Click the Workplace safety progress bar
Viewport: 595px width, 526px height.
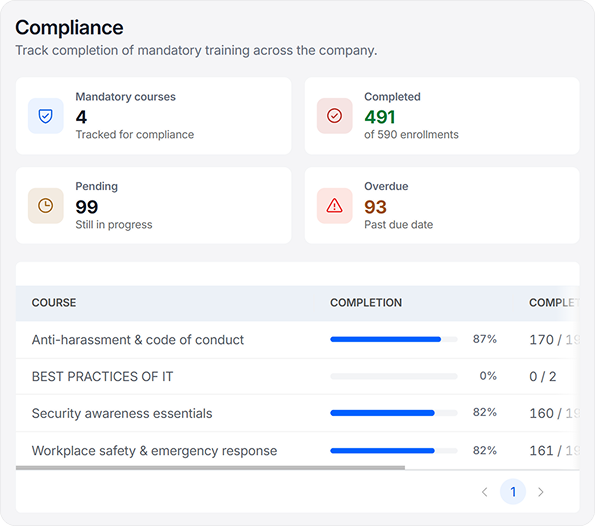[x=394, y=450]
